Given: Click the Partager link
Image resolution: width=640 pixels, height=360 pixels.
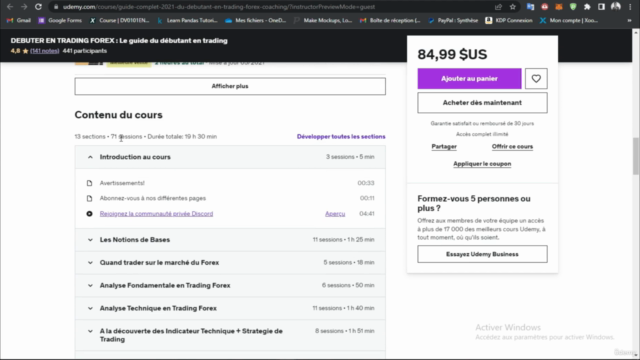Looking at the screenshot, I should click(444, 147).
